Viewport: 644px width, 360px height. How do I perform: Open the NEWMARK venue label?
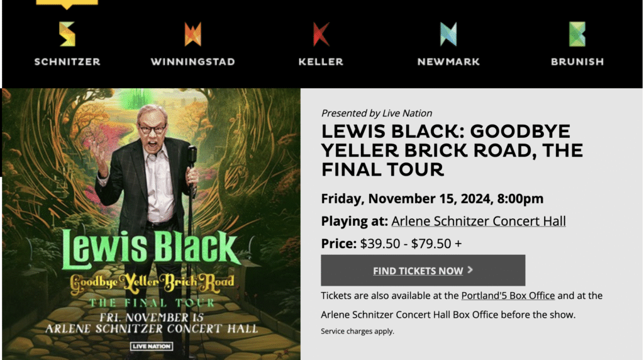[x=448, y=62]
